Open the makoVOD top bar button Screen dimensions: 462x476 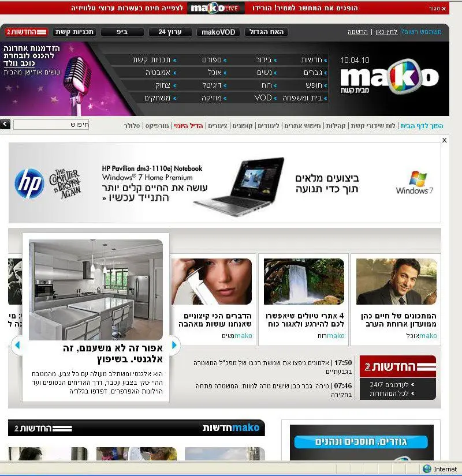[218, 32]
